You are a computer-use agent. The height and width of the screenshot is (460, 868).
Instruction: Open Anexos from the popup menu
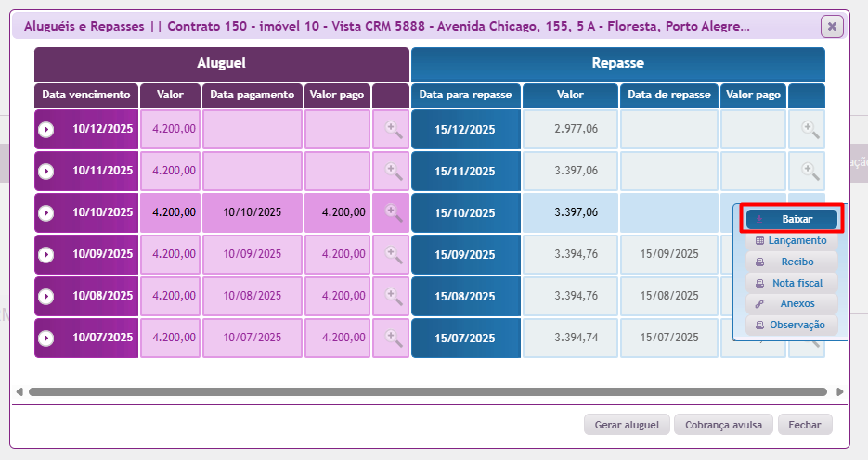[791, 303]
